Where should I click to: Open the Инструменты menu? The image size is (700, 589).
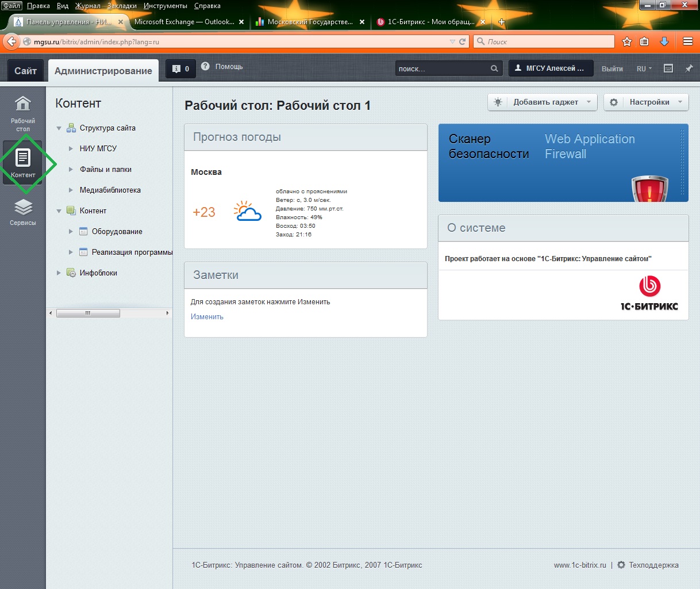click(166, 6)
